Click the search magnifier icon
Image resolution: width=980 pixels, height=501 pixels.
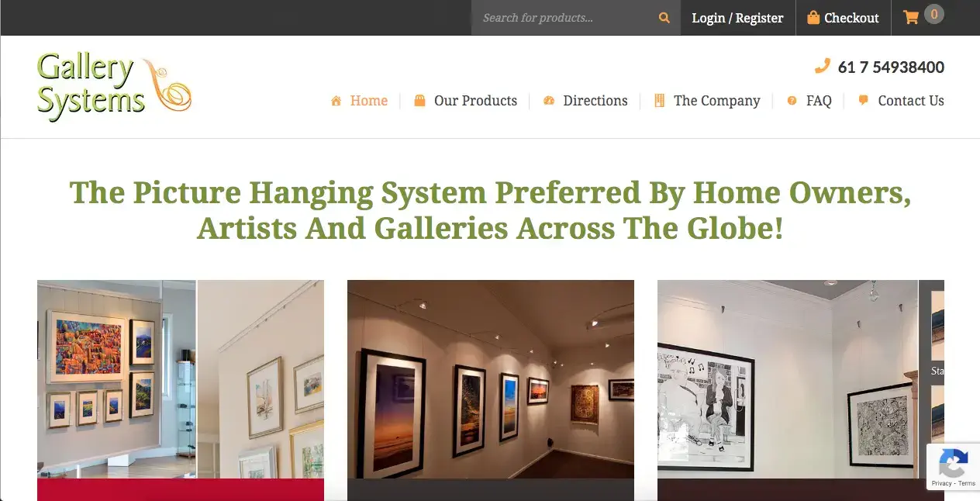[664, 18]
